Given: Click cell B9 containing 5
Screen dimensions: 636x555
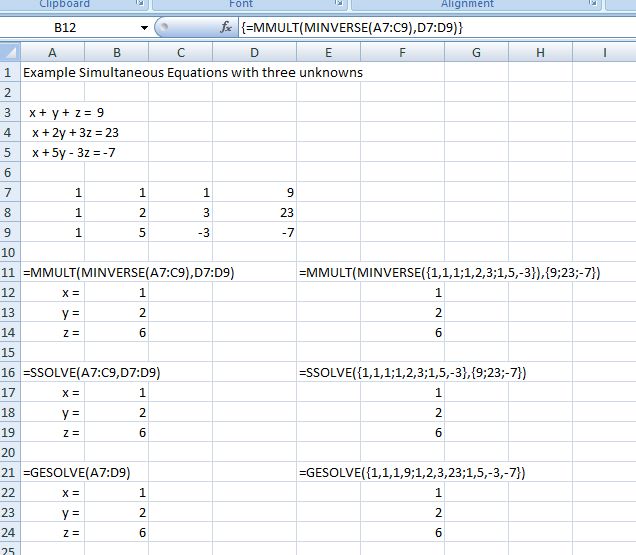Looking at the screenshot, I should [x=117, y=232].
